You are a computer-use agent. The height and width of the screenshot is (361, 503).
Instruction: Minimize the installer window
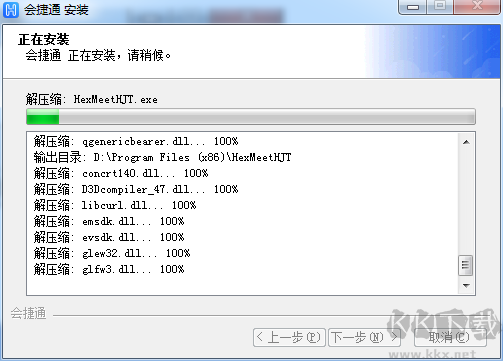pyautogui.click(x=413, y=7)
